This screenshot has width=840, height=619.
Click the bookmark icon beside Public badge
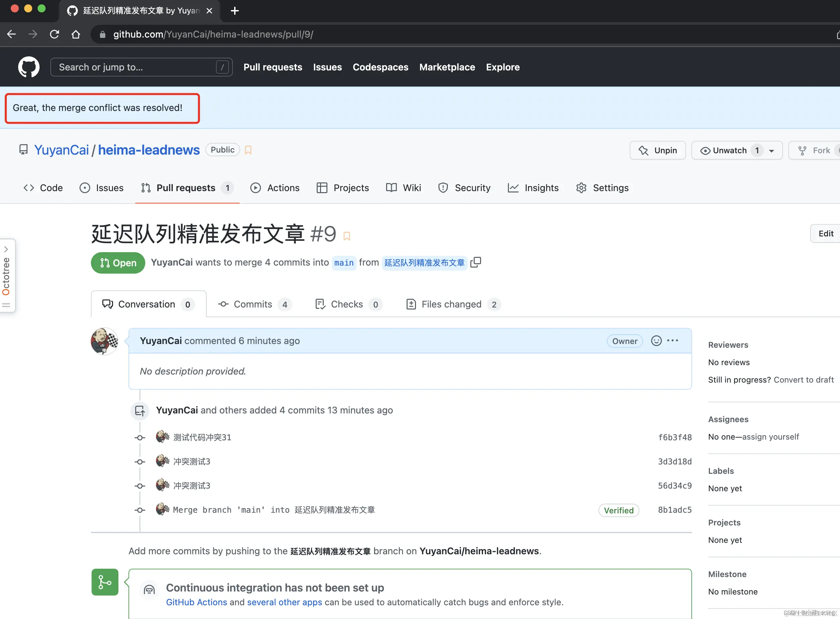248,150
